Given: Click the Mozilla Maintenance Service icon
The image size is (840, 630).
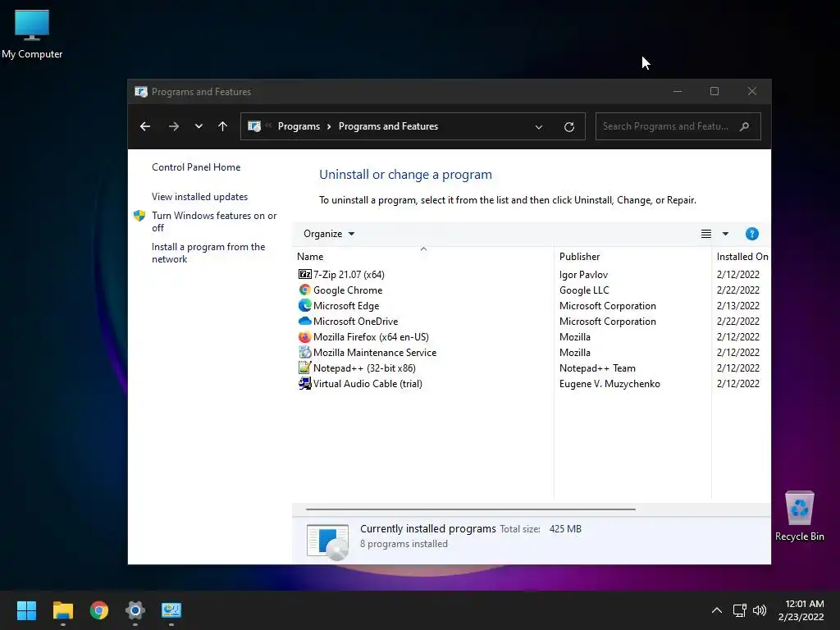Looking at the screenshot, I should click(304, 352).
